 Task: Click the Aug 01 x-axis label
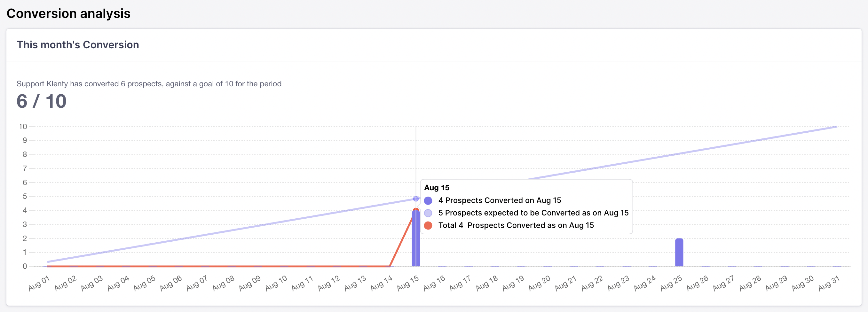pos(39,283)
